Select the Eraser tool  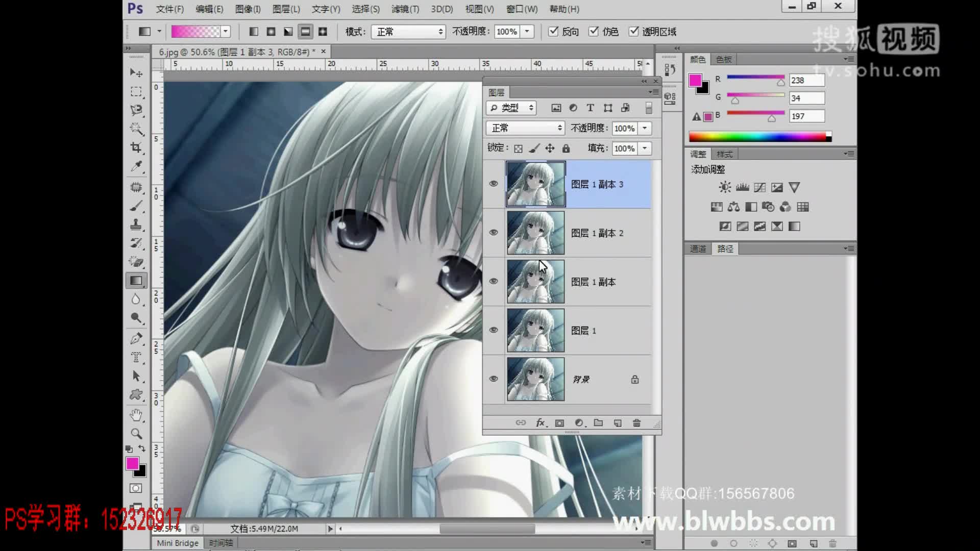[136, 262]
